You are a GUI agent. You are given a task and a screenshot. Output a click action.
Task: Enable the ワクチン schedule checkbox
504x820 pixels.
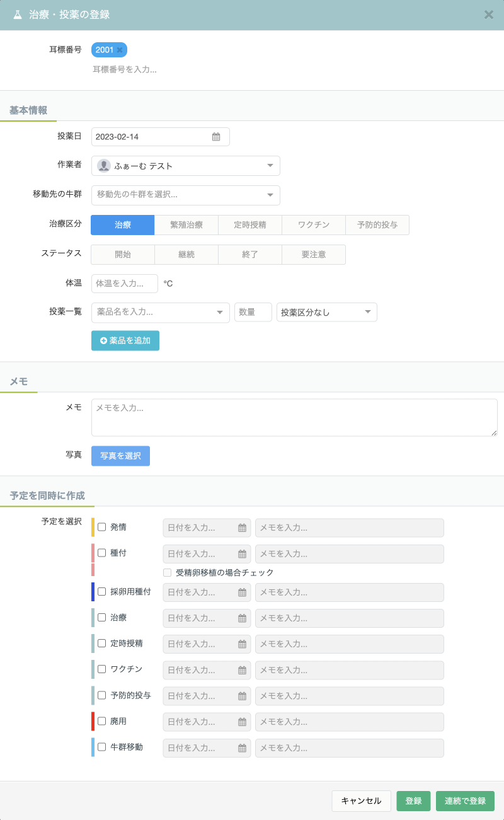[101, 669]
